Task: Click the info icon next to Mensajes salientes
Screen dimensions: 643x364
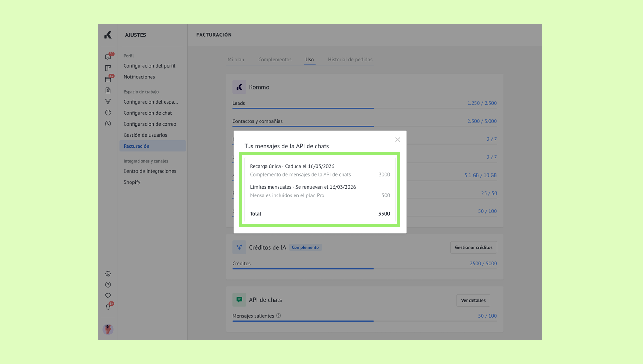Action: (x=278, y=316)
